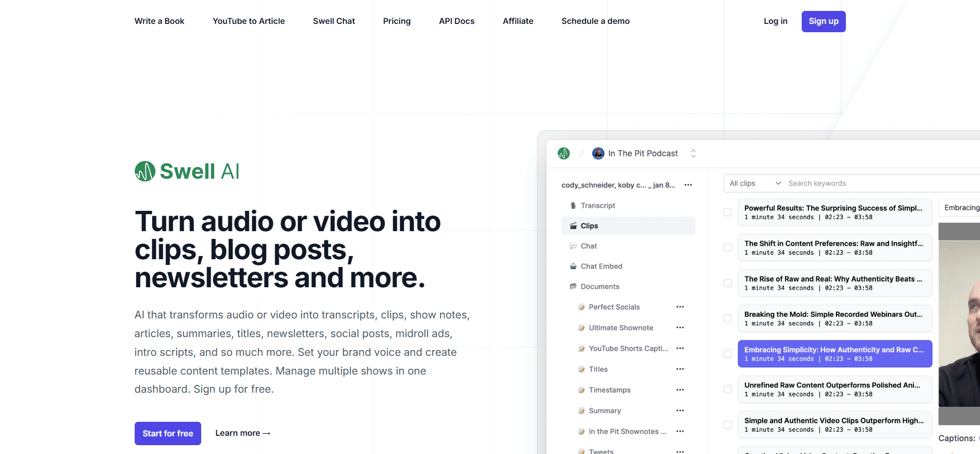Open more options for YouTube Shorts Capti
This screenshot has width=980, height=454.
tap(680, 349)
